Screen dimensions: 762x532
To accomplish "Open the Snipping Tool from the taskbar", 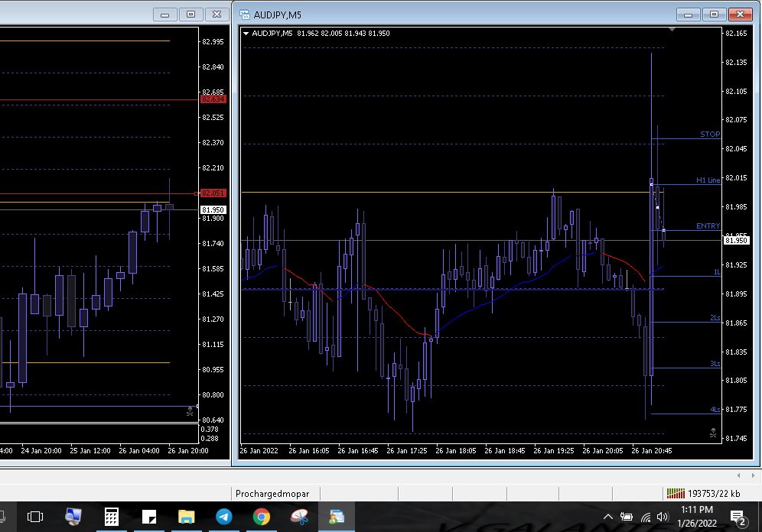I will click(299, 517).
